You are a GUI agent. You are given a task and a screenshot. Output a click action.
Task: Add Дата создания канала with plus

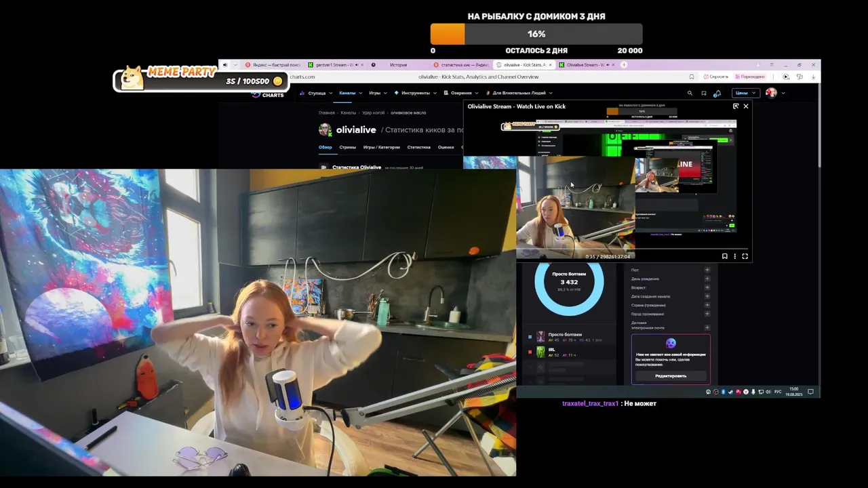(x=707, y=296)
